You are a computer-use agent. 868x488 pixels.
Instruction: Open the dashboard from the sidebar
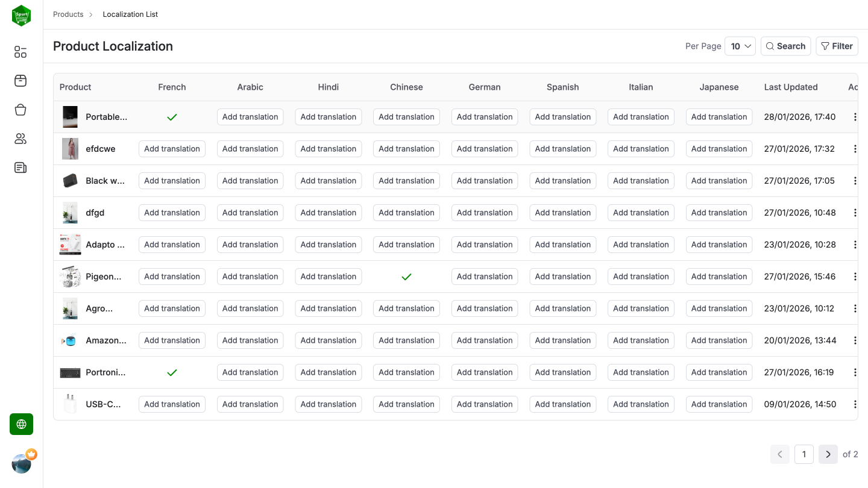[x=20, y=52]
